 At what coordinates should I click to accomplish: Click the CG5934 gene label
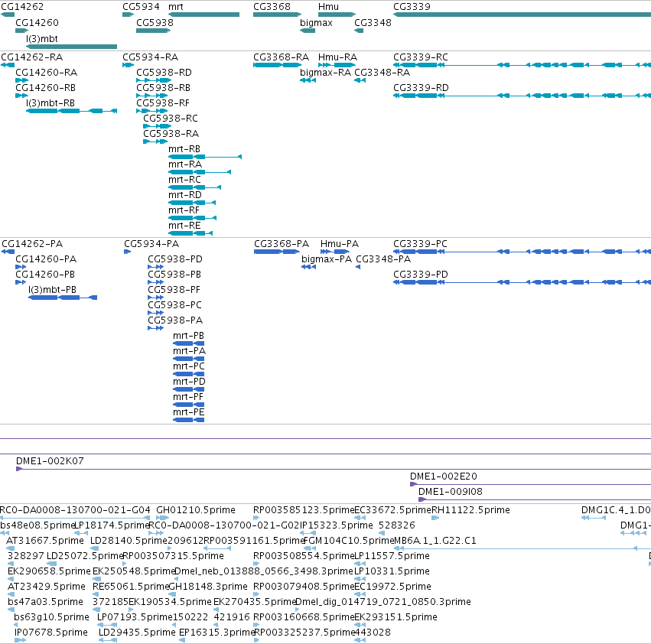pos(142,7)
